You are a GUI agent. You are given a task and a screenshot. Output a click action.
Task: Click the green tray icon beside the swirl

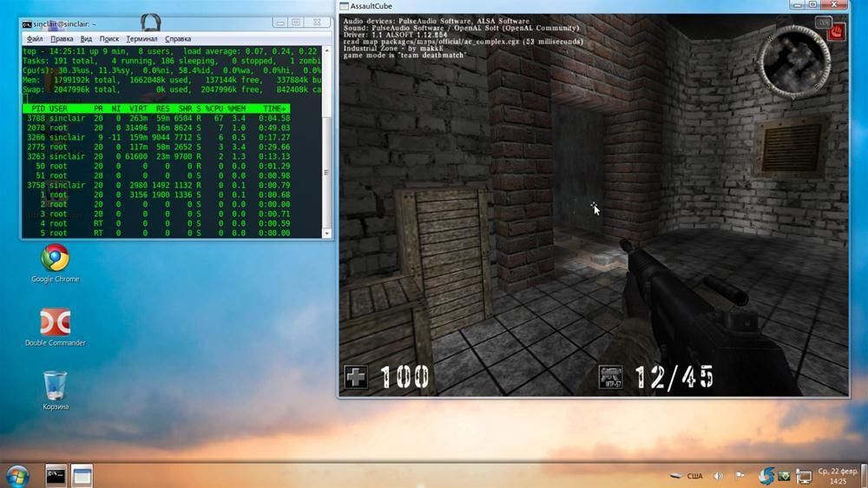(784, 476)
